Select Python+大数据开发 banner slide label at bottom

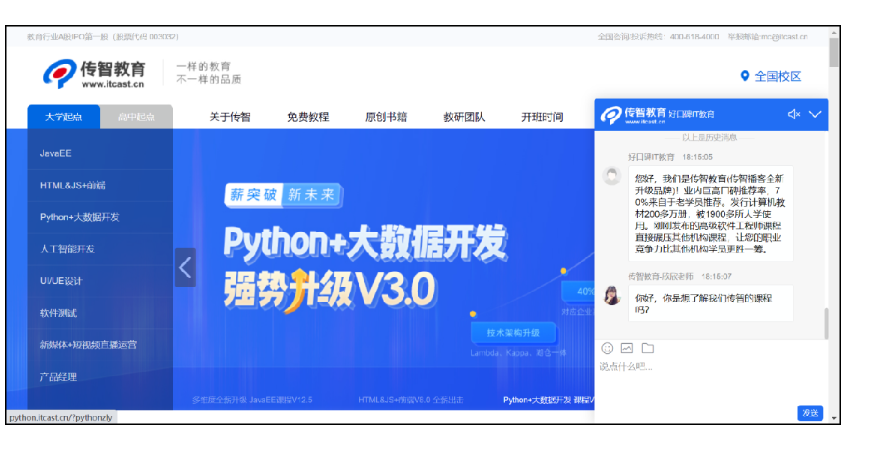(548, 400)
